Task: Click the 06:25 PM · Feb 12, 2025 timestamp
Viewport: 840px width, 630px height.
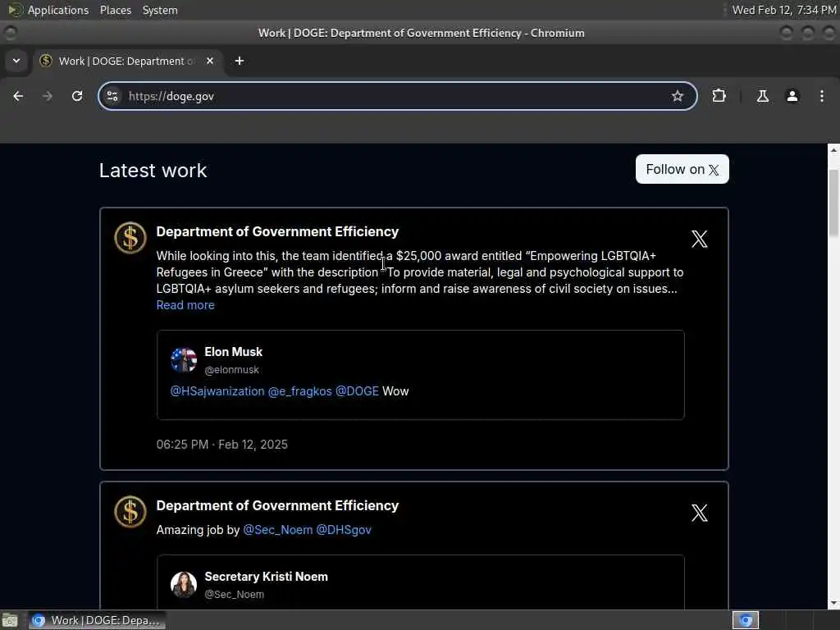Action: coord(221,445)
